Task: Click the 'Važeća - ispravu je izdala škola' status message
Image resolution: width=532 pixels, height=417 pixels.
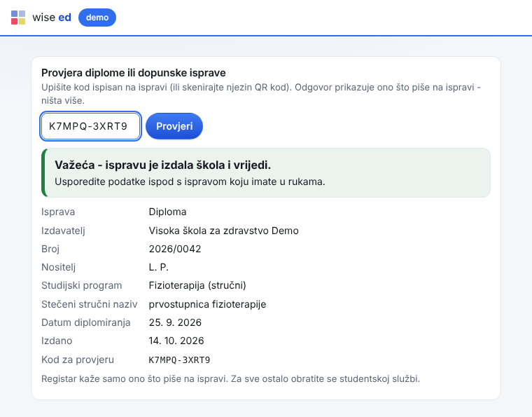Action: [163, 165]
